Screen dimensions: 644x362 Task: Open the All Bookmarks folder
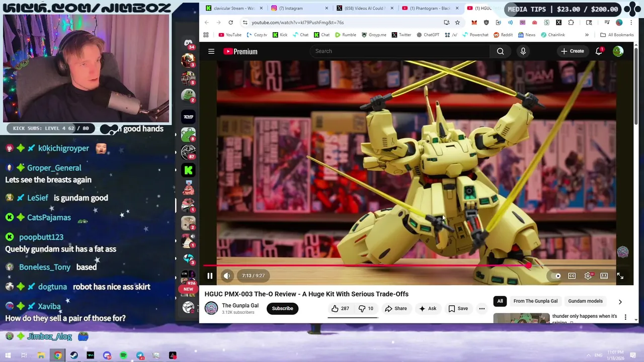pyautogui.click(x=617, y=35)
